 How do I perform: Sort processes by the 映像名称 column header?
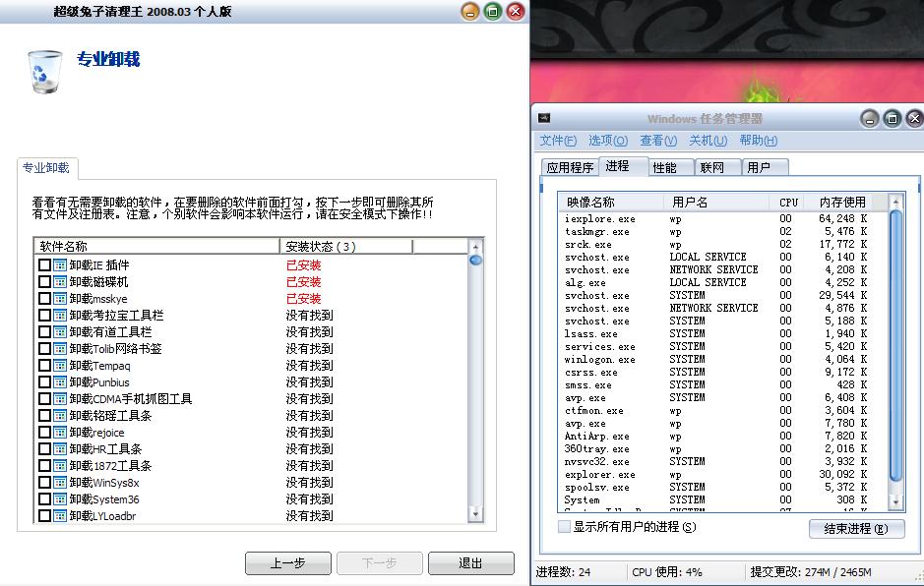click(x=610, y=202)
